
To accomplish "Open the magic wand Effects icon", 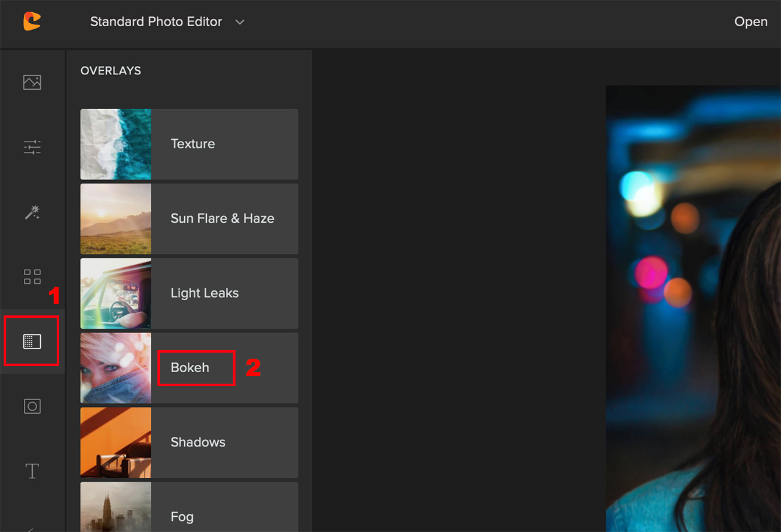I will coord(32,212).
